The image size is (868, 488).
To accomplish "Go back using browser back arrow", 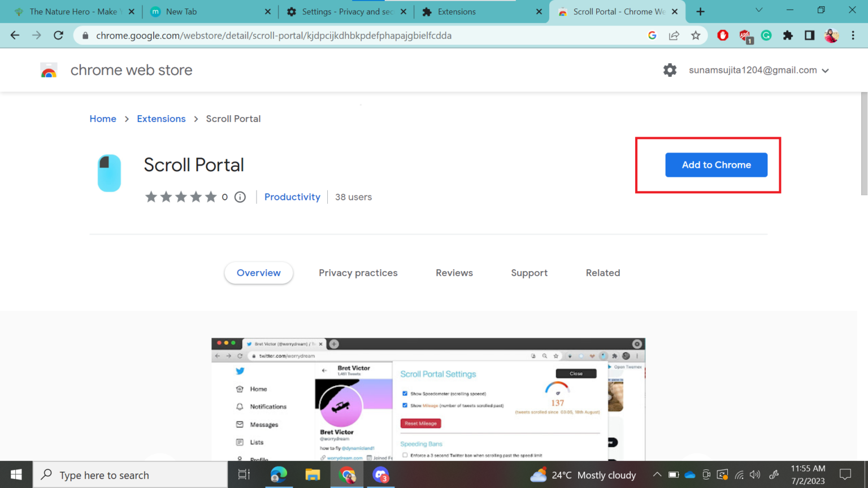I will point(15,35).
